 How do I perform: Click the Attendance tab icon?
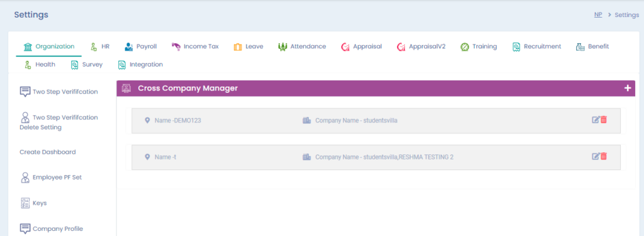pyautogui.click(x=282, y=46)
